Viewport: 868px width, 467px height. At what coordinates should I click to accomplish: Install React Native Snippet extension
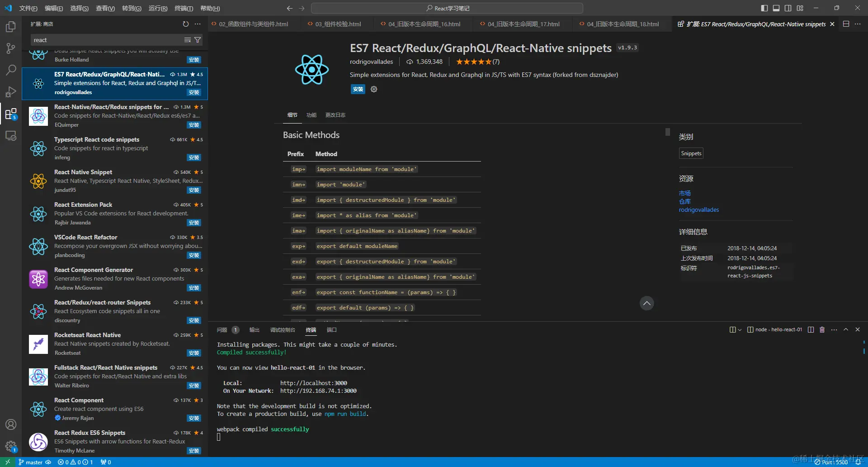(x=194, y=190)
